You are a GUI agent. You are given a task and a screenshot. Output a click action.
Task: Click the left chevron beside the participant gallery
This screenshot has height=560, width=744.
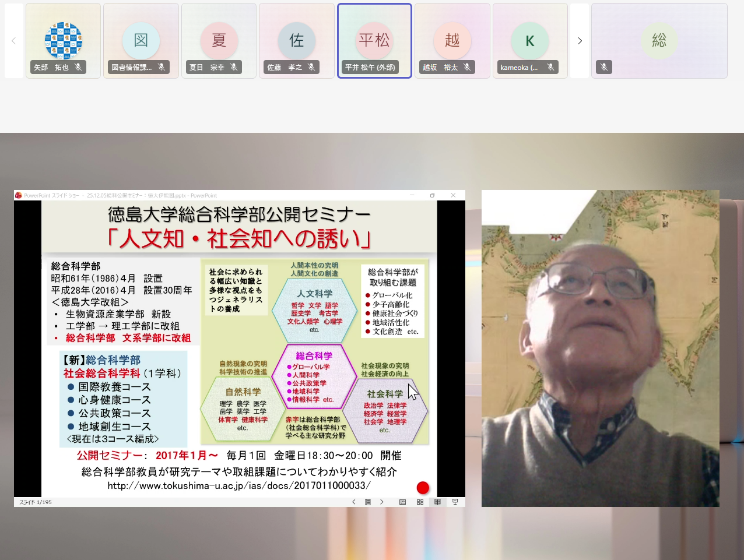coord(13,41)
